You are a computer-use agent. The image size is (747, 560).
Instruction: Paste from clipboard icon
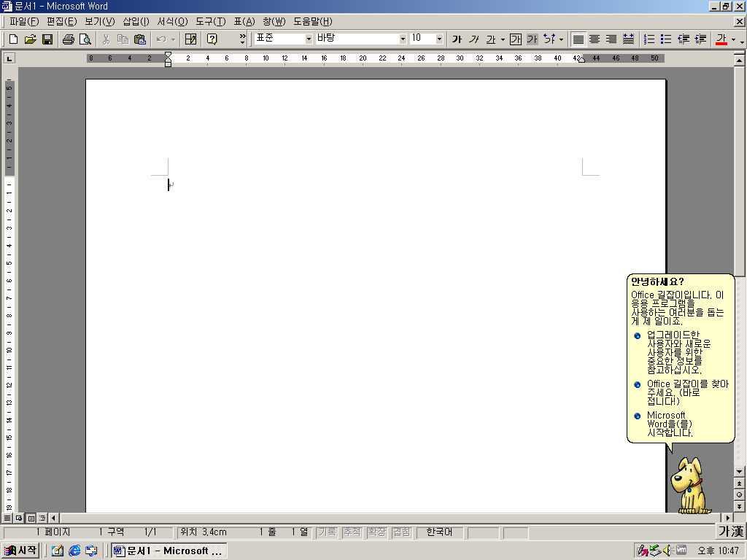139,39
